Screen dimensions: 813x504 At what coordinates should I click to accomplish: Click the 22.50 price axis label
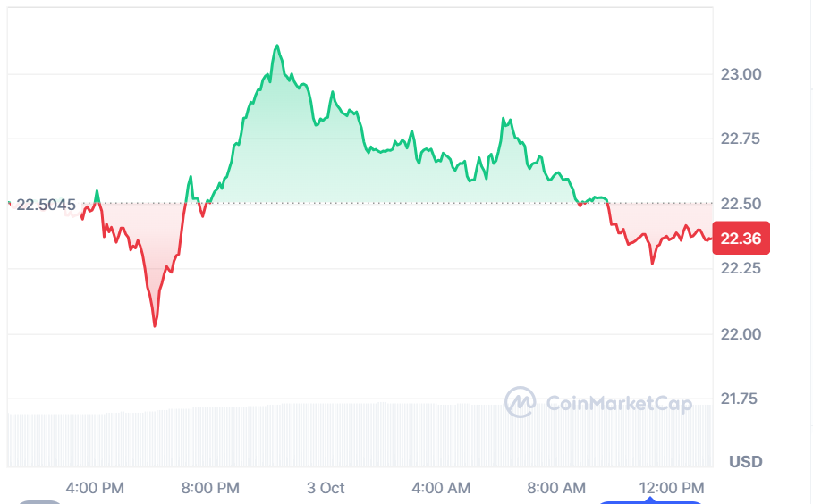[741, 204]
